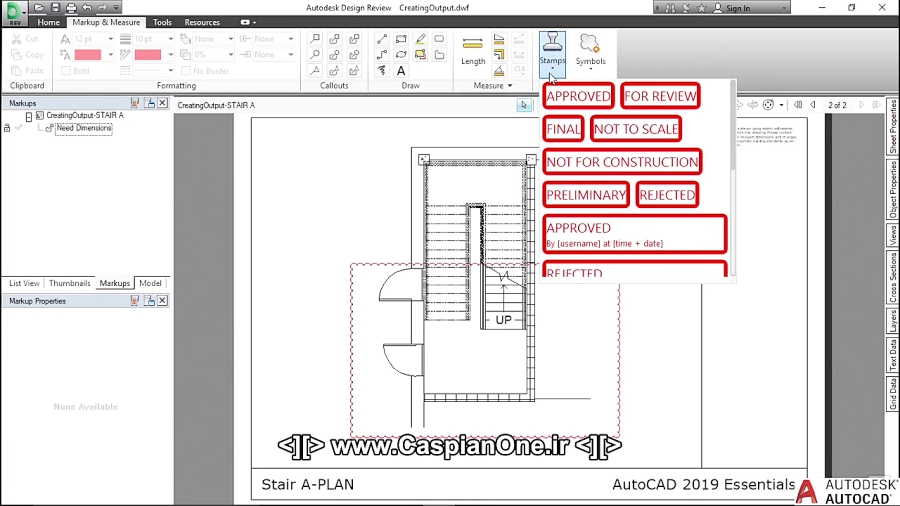
Task: Select the Text 'A' draw tool
Action: tap(401, 71)
